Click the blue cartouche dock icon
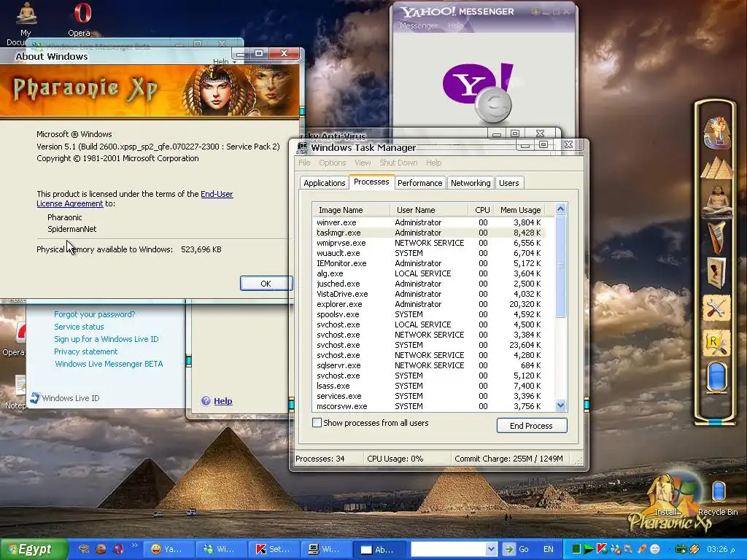This screenshot has height=560, width=747. pyautogui.click(x=716, y=377)
